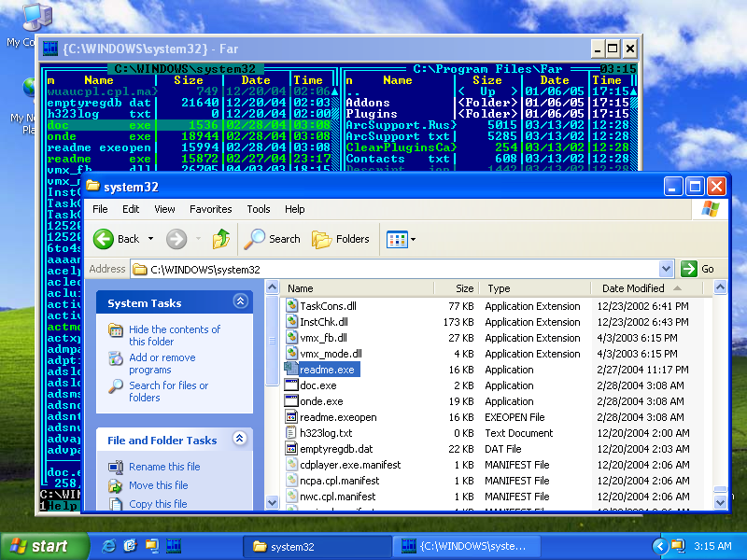Click the h323log.txt document icon
The height and width of the screenshot is (560, 747).
pos(291,433)
